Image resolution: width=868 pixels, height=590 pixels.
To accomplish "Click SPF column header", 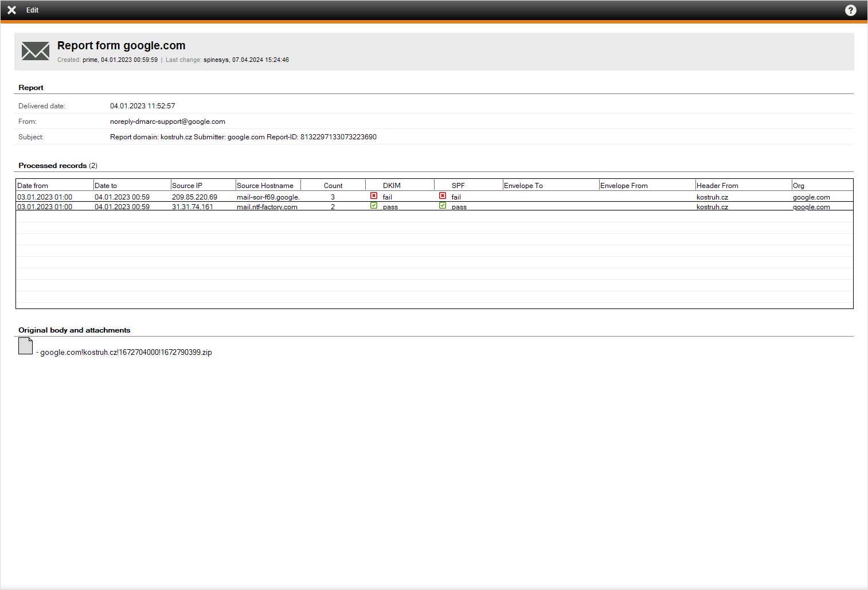I will pos(468,185).
